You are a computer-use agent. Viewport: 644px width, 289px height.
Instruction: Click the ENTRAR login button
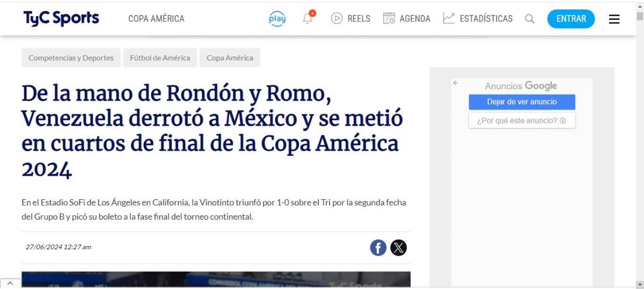pos(571,19)
